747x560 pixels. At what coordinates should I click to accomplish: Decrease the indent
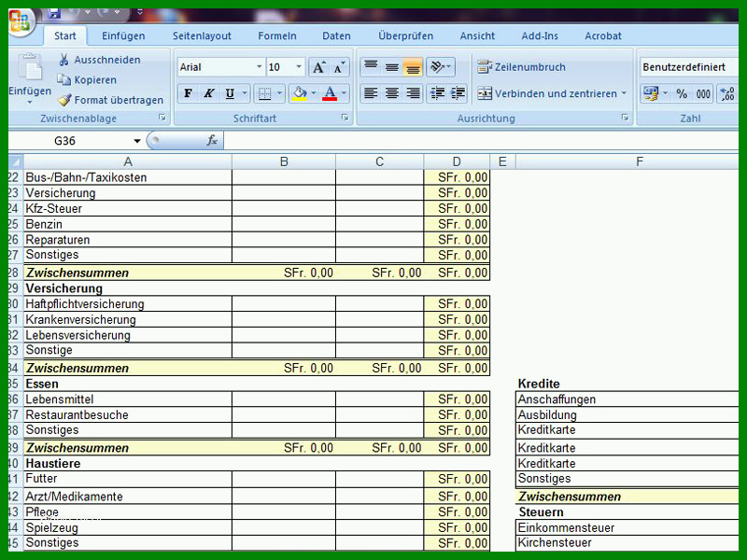click(437, 92)
